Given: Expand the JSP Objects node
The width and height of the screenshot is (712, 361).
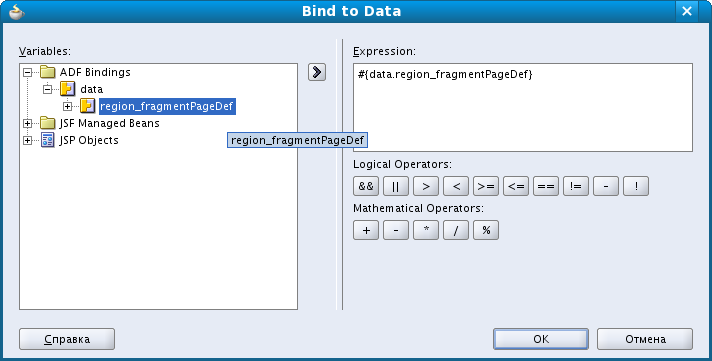Looking at the screenshot, I should pyautogui.click(x=28, y=141).
